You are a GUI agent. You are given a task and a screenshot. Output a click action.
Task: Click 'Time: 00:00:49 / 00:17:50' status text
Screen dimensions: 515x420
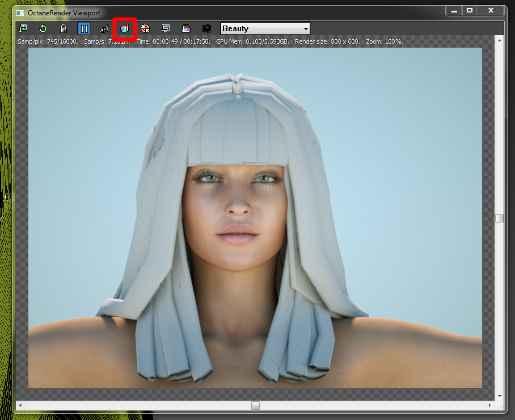(174, 42)
